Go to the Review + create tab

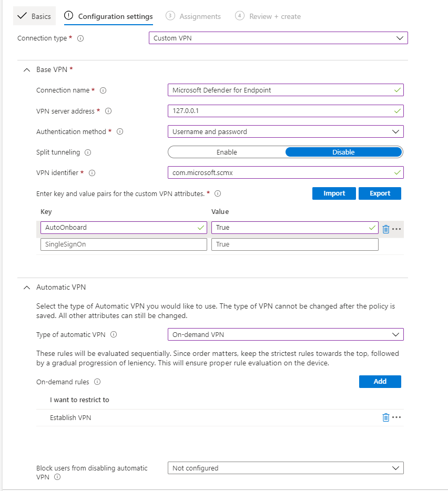[268, 16]
